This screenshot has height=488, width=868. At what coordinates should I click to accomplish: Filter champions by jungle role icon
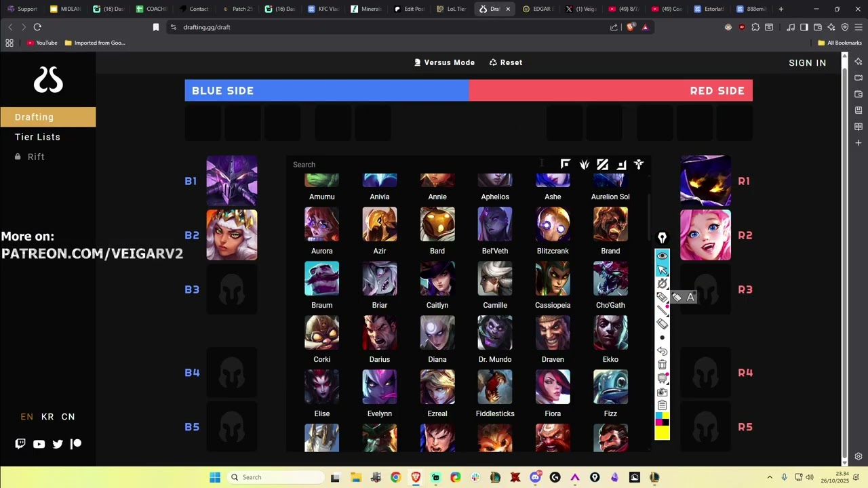[x=584, y=164]
